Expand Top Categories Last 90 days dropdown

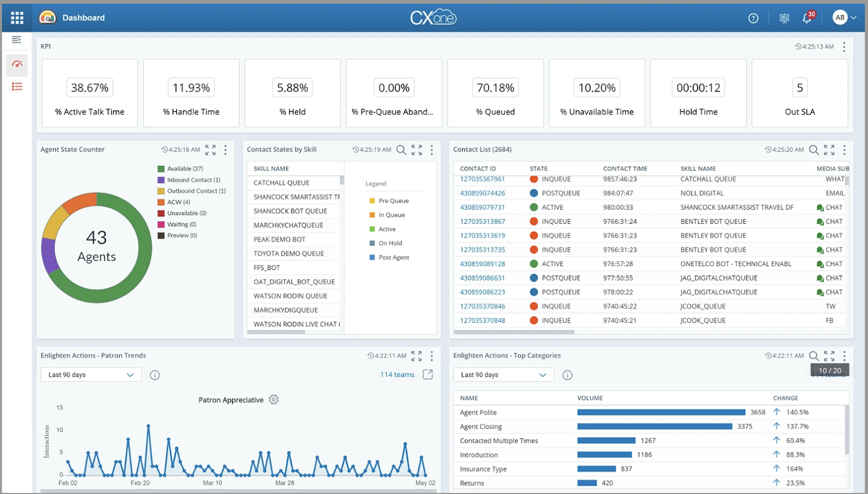tap(503, 375)
